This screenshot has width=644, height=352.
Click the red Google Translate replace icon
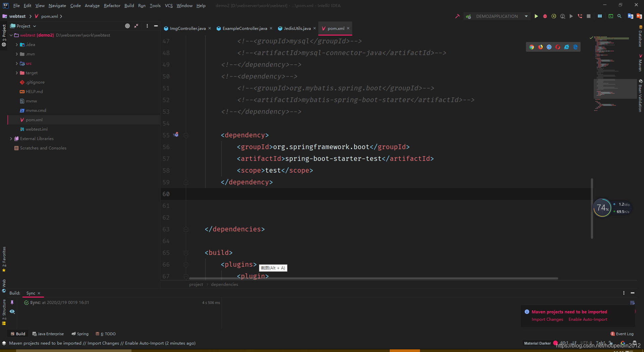[639, 16]
